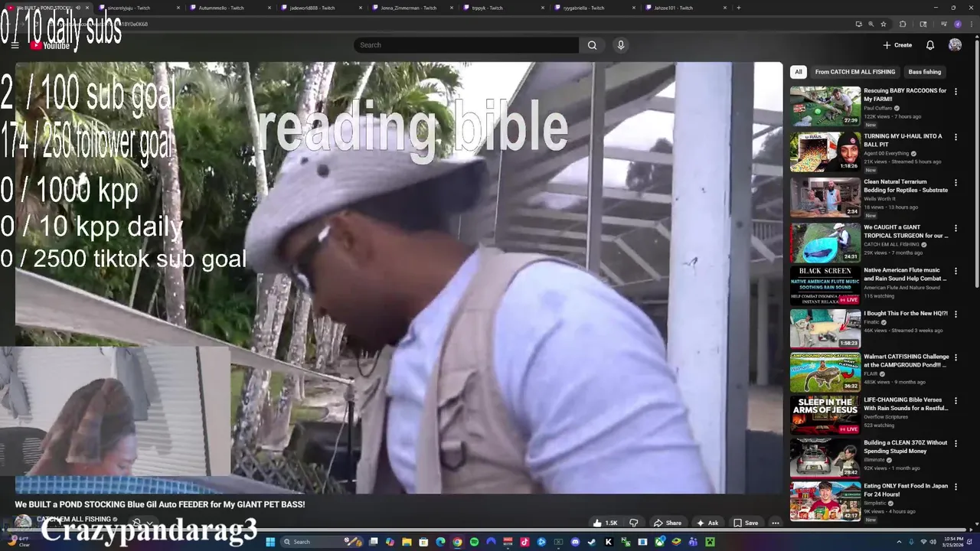Click the YouTube logo
This screenshot has width=980, height=551.
pyautogui.click(x=51, y=45)
